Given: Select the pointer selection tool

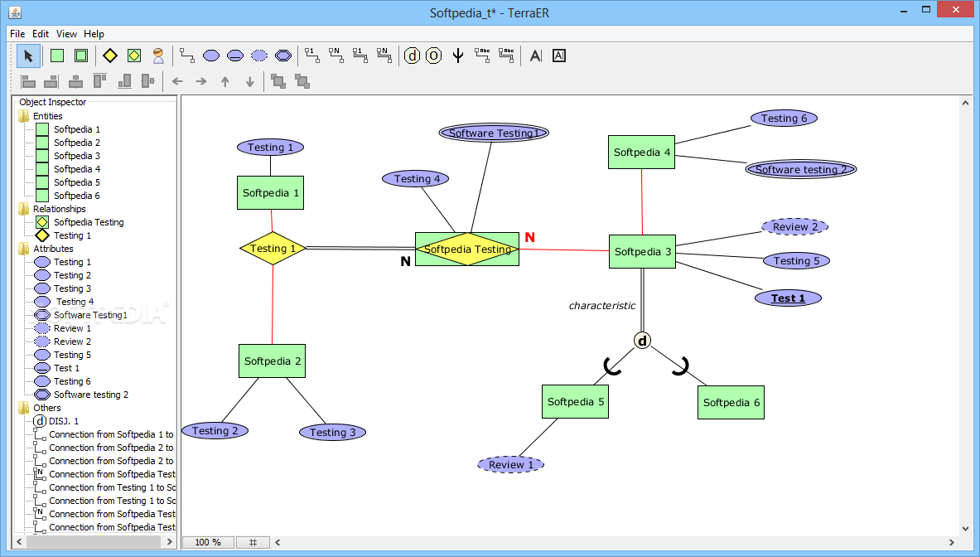Looking at the screenshot, I should (x=29, y=56).
